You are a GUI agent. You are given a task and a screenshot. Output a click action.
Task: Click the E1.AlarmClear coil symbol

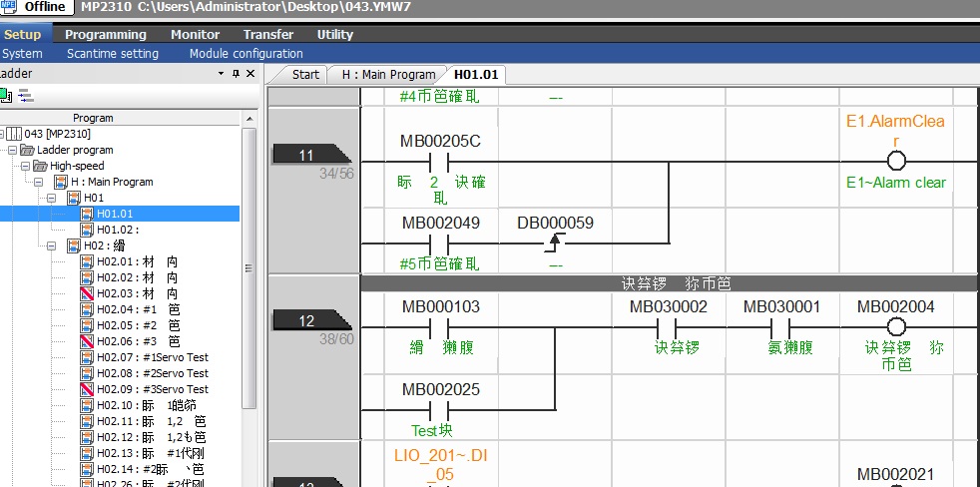pos(895,162)
